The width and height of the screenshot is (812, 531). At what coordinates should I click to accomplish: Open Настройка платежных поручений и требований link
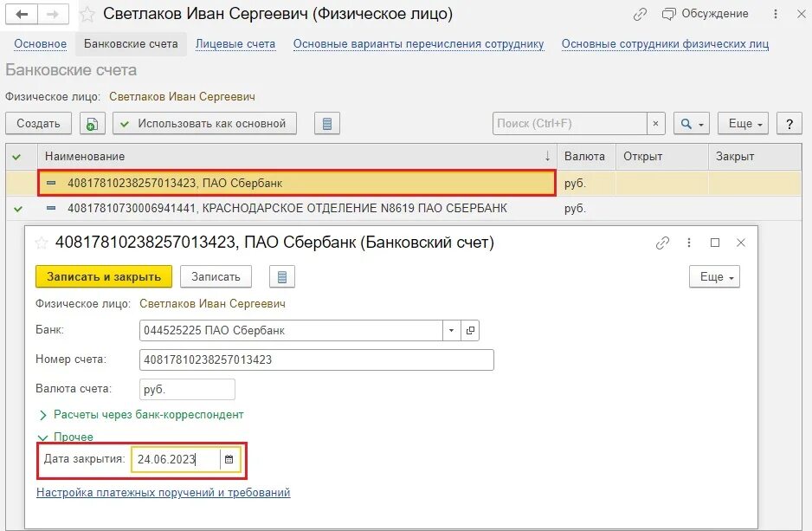tap(163, 492)
